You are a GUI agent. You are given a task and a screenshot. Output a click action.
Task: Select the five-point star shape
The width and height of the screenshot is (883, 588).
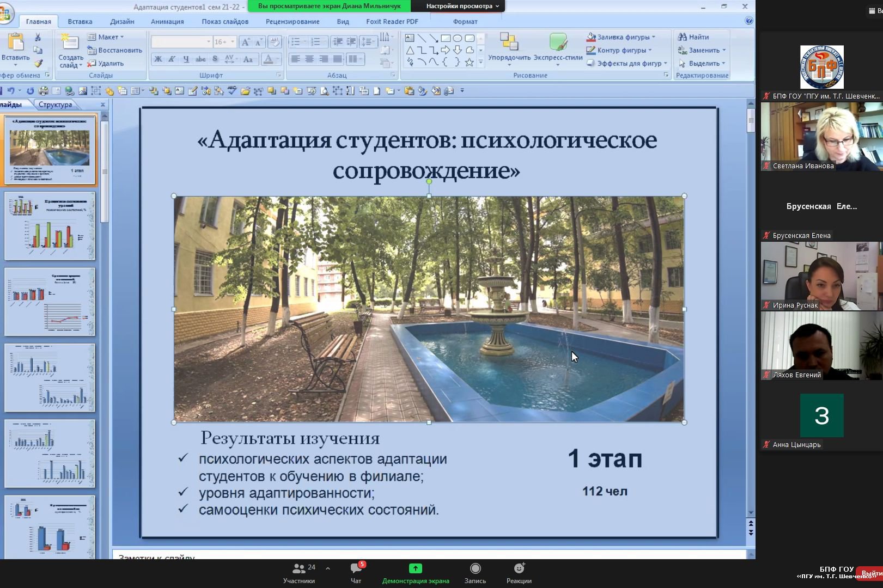(x=470, y=62)
